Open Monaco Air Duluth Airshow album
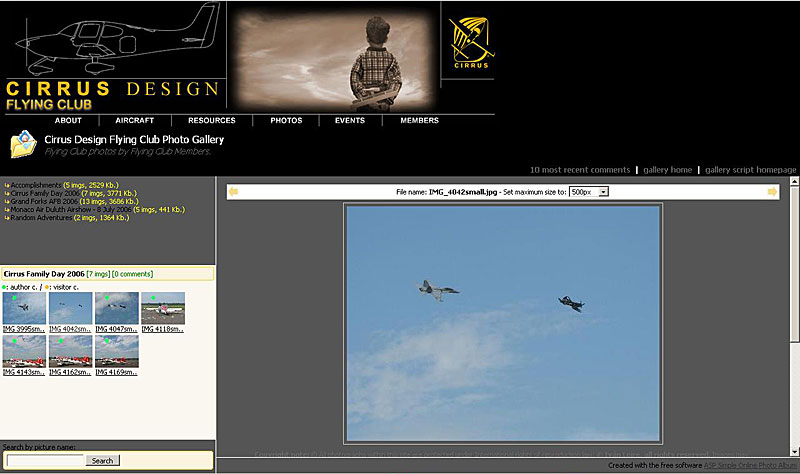The height and width of the screenshot is (474, 800). pos(71,210)
